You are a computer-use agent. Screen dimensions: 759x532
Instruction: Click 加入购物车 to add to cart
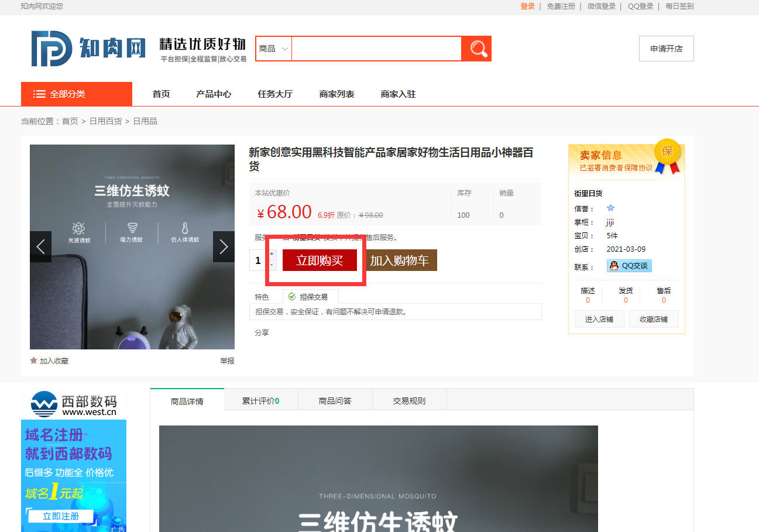point(400,260)
